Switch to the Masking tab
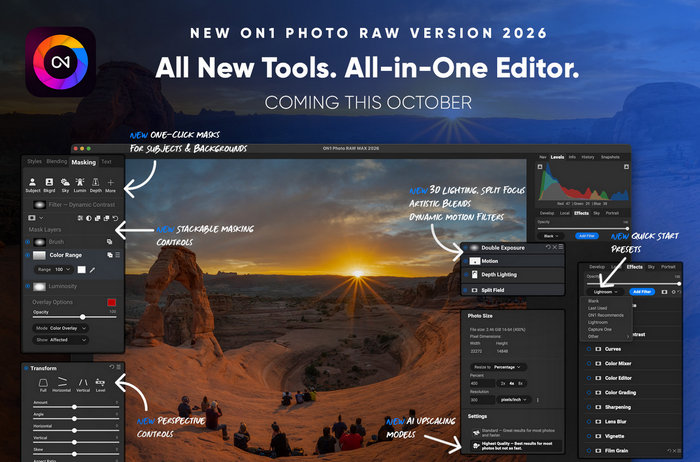This screenshot has height=462, width=700. (x=83, y=162)
